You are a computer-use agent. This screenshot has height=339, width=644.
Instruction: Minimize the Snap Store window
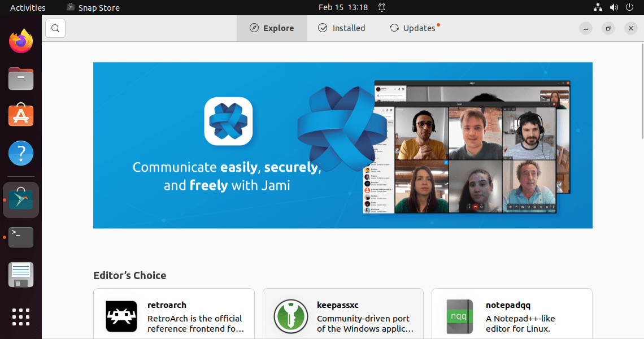tap(586, 28)
